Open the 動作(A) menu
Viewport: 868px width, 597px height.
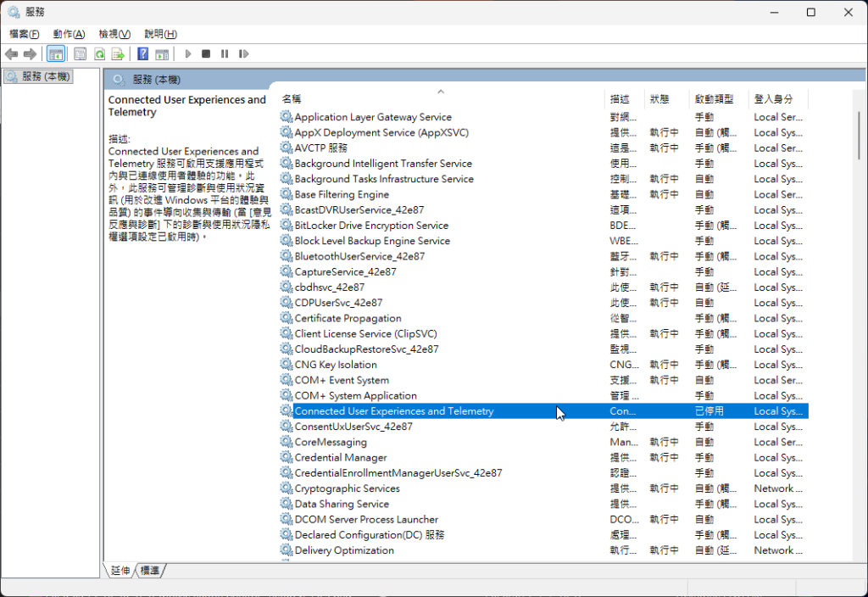click(69, 34)
